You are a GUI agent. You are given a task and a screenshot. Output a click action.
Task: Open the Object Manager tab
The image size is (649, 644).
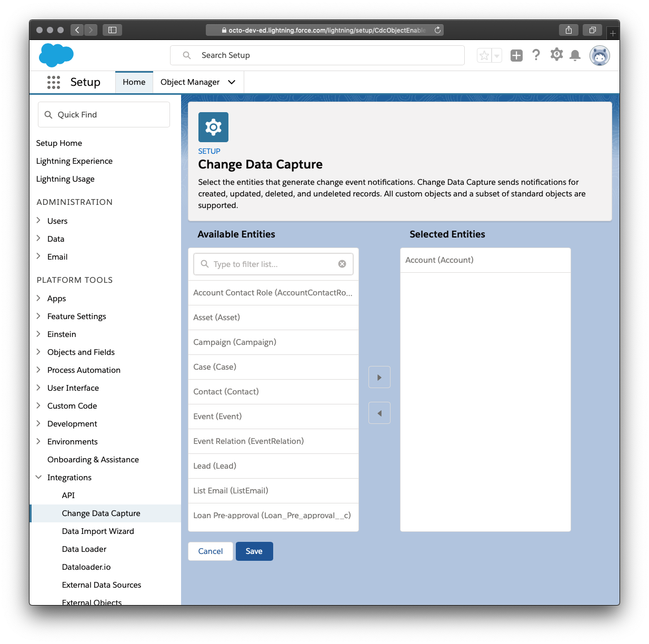pos(190,82)
